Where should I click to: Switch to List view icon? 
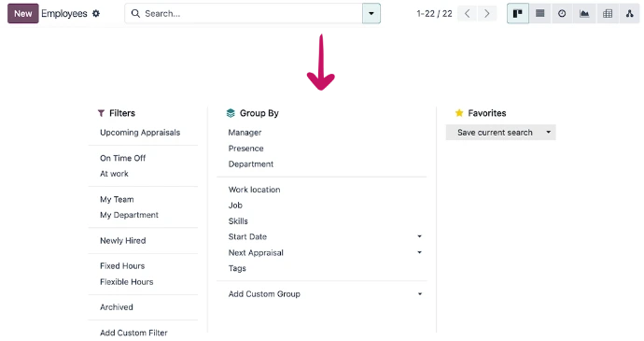[540, 14]
